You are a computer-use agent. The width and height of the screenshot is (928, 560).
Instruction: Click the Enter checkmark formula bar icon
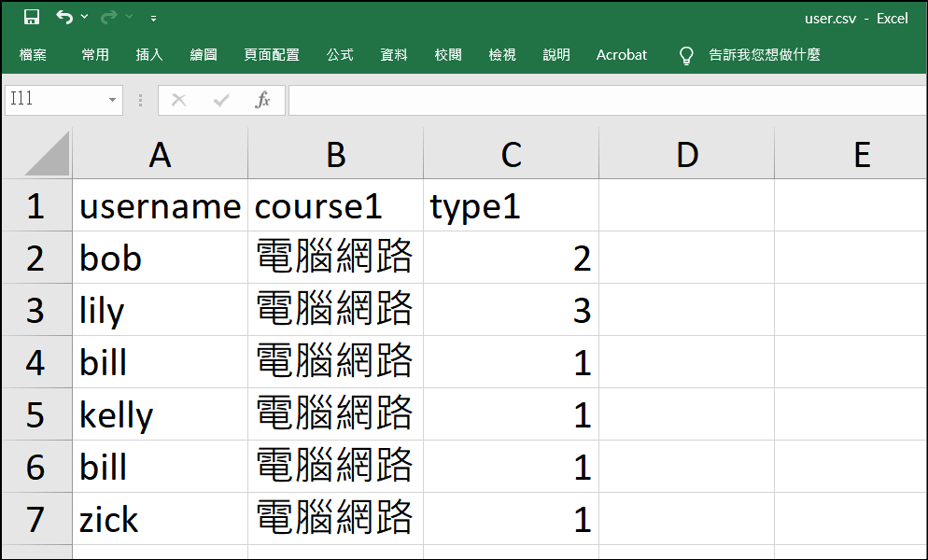220,100
